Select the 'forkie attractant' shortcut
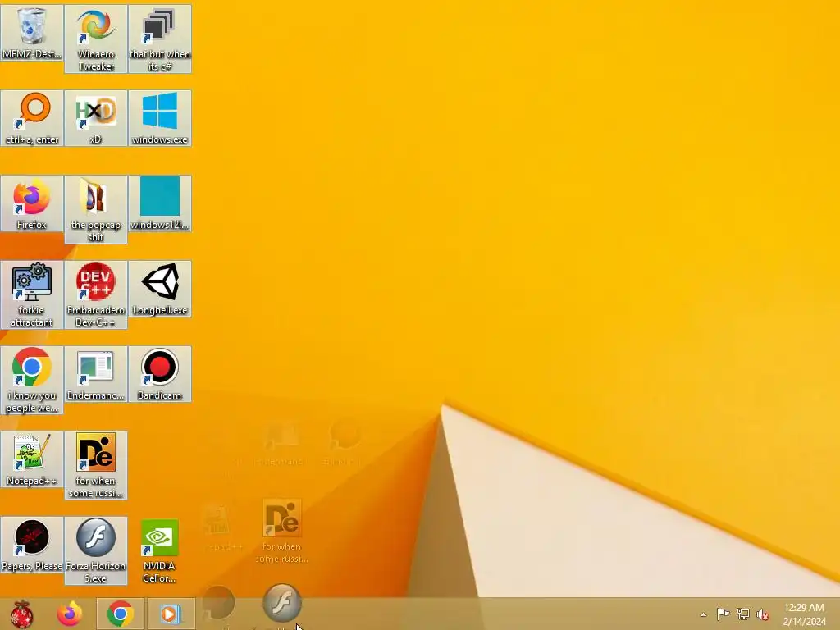Viewport: 840px width, 630px height. (32, 294)
